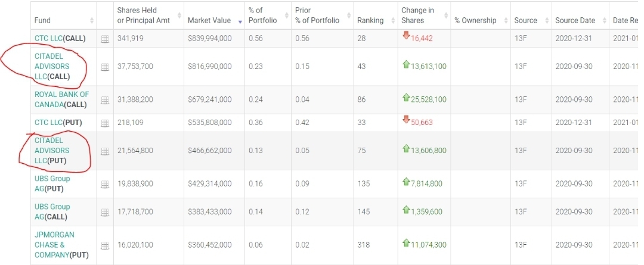Sort by Change in Shares header
This screenshot has height=265, width=644.
(418, 15)
